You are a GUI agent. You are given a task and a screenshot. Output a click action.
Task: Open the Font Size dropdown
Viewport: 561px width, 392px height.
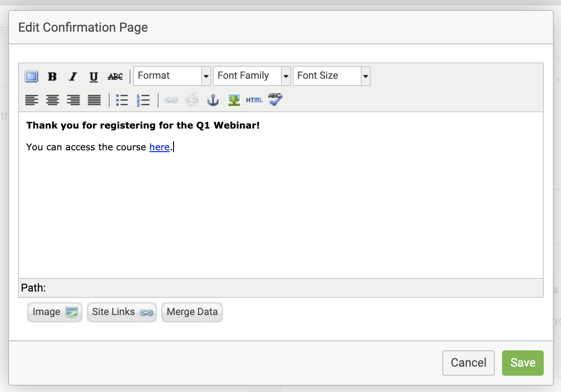(x=332, y=76)
